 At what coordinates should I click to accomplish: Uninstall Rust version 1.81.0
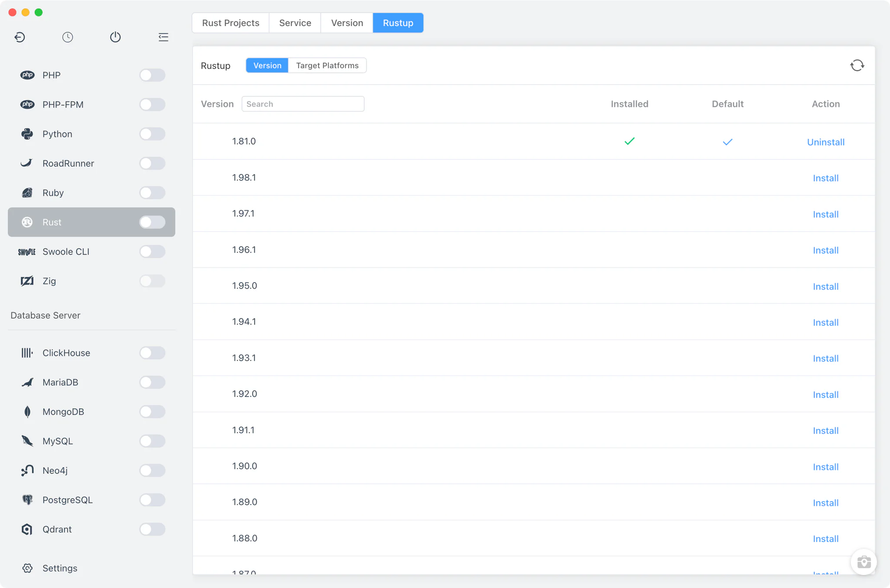pyautogui.click(x=826, y=142)
